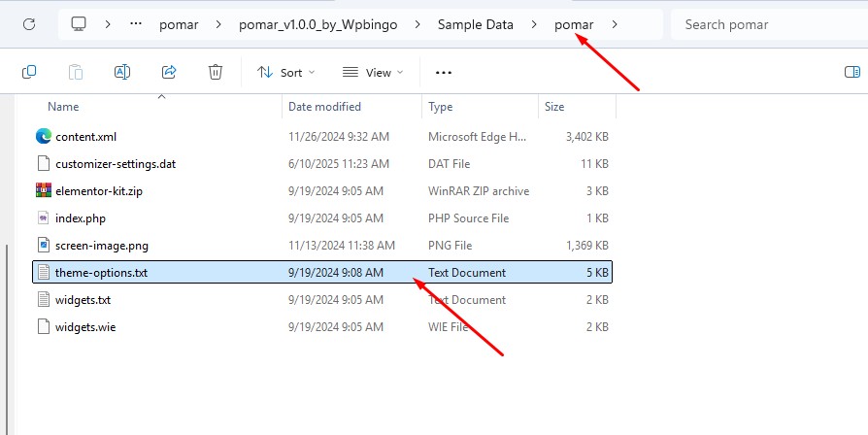Click the Paste toolbar icon

coord(76,72)
